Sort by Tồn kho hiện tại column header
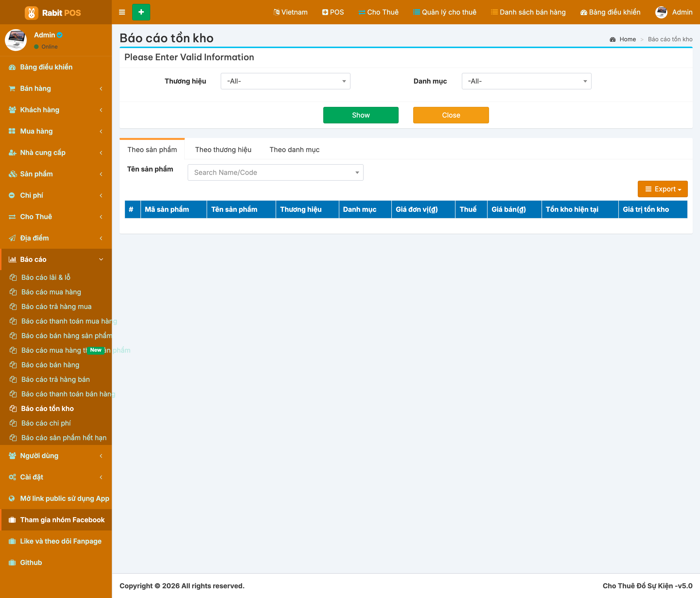This screenshot has width=700, height=598. [x=580, y=209]
